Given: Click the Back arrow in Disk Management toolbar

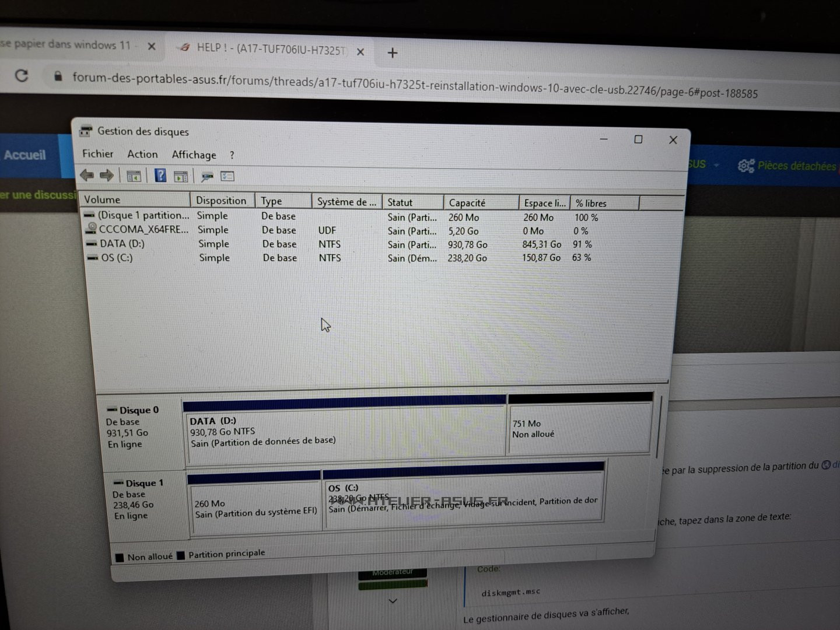Looking at the screenshot, I should [87, 175].
